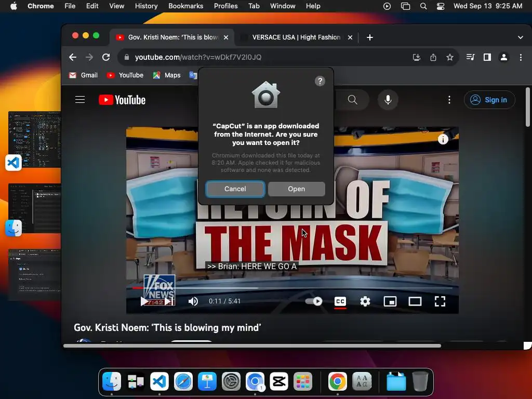Open the Profiles menu

[225, 6]
